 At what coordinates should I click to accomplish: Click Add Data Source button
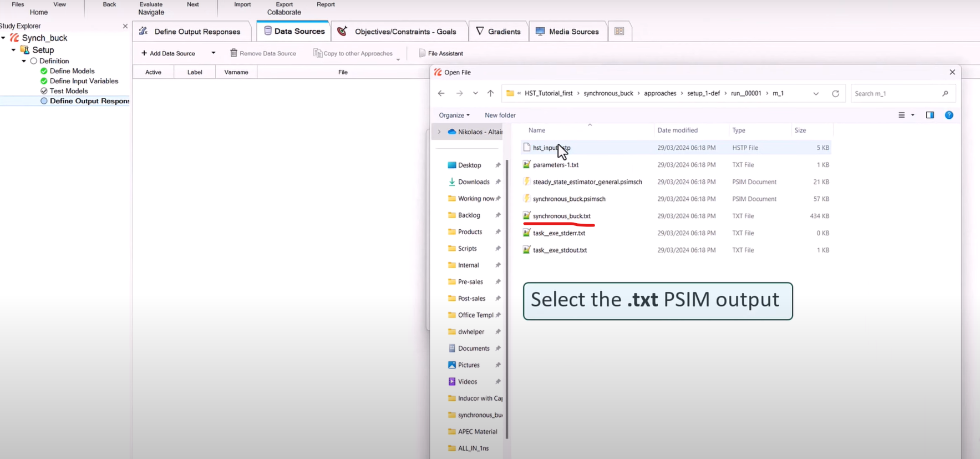169,53
